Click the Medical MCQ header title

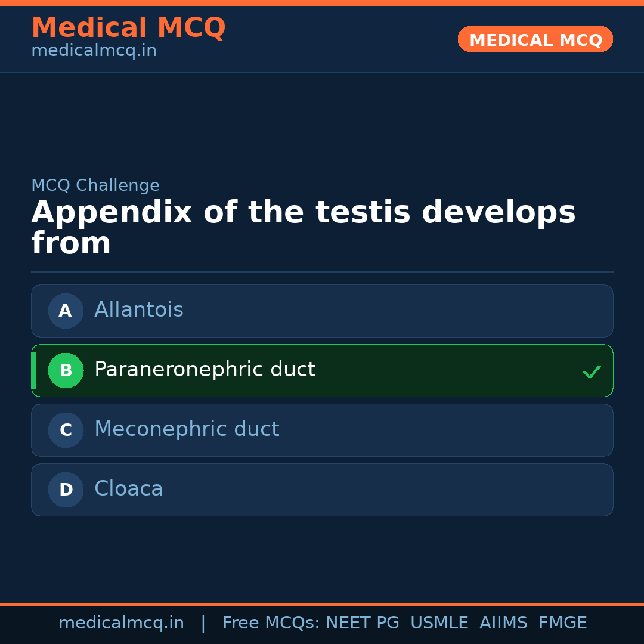click(x=128, y=28)
